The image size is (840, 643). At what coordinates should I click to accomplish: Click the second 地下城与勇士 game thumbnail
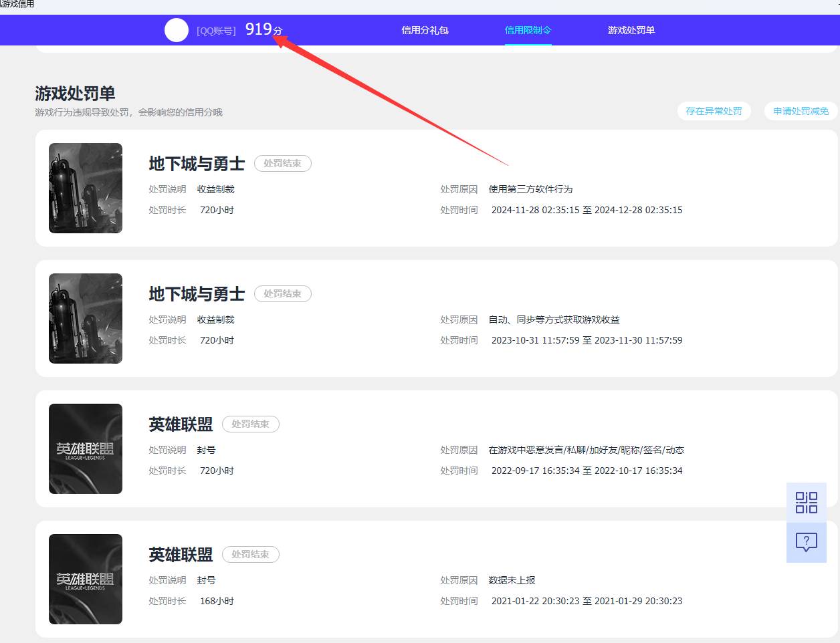pyautogui.click(x=86, y=318)
